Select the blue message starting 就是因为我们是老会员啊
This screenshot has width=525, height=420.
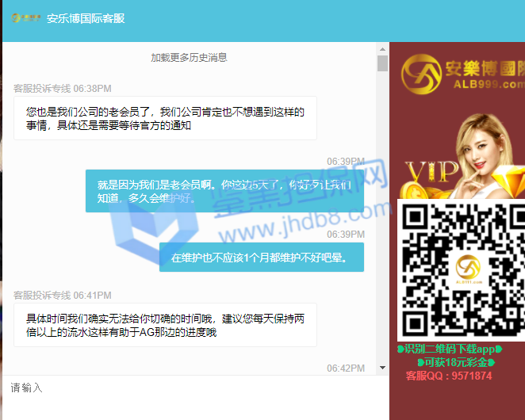224,191
